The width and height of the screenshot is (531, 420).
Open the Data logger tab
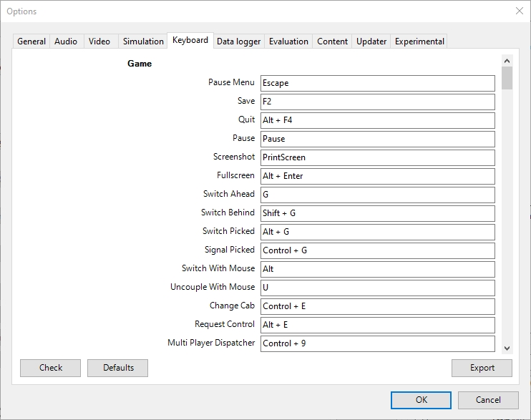point(238,41)
